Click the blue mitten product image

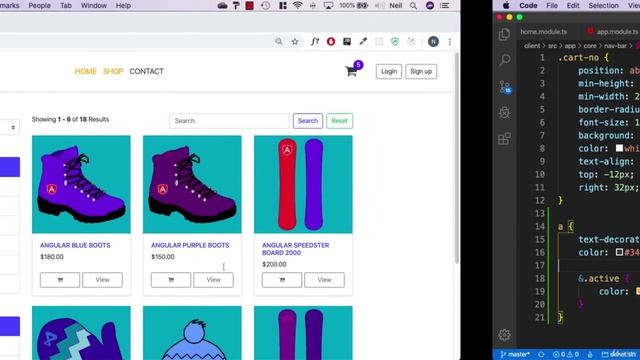(x=81, y=333)
